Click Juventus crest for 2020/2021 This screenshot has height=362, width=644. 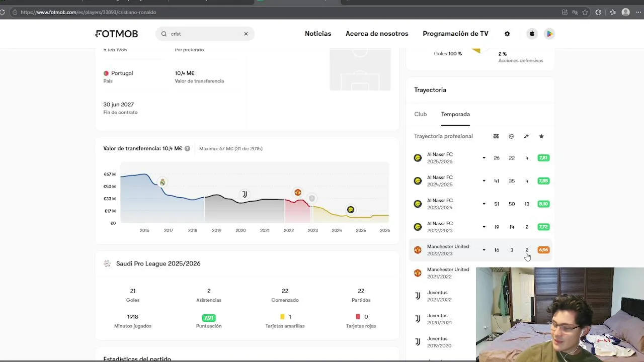[x=418, y=319]
